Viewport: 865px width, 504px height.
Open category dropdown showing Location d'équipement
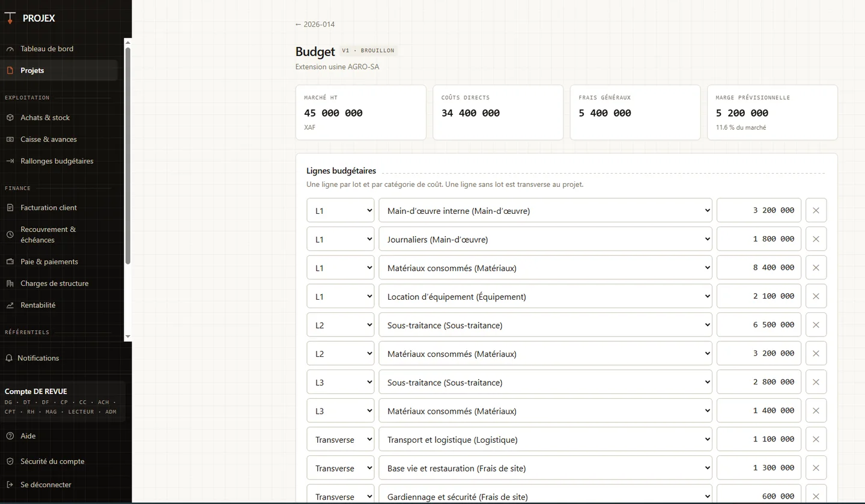(545, 296)
